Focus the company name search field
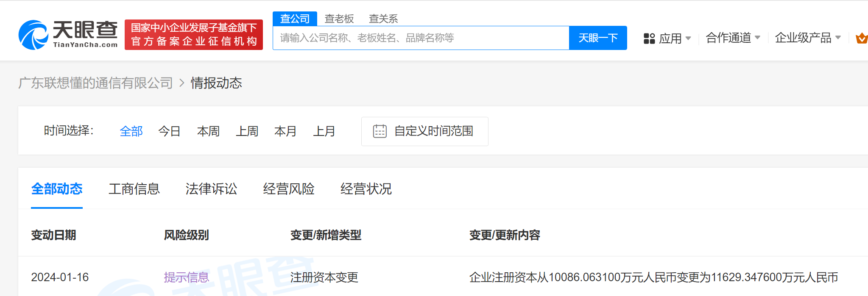Viewport: 868px width, 296px height. point(421,38)
